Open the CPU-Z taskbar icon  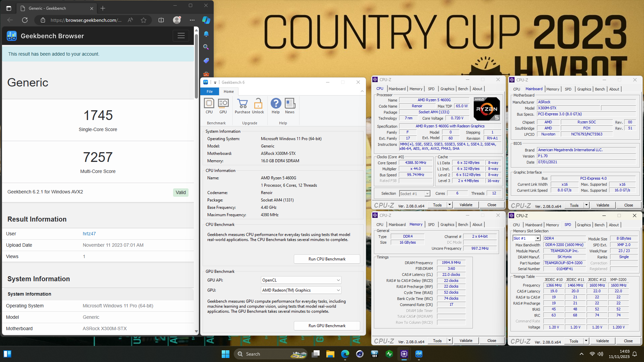[x=404, y=354]
